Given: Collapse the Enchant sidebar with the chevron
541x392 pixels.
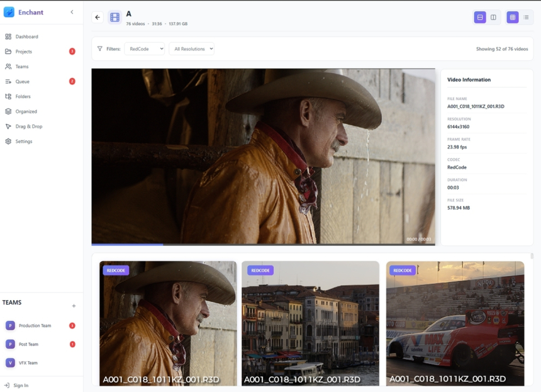Looking at the screenshot, I should (72, 12).
